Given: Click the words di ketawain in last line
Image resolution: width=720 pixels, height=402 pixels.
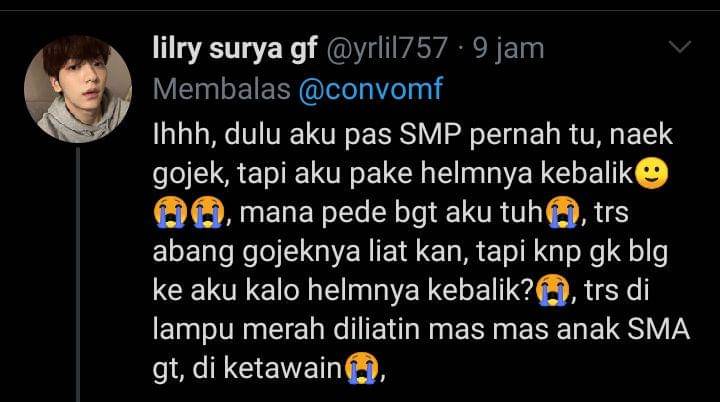Looking at the screenshot, I should pyautogui.click(x=268, y=368).
